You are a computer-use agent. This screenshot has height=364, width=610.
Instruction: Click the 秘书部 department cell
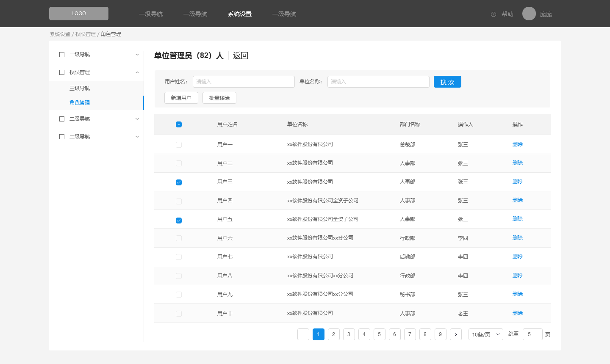click(408, 295)
